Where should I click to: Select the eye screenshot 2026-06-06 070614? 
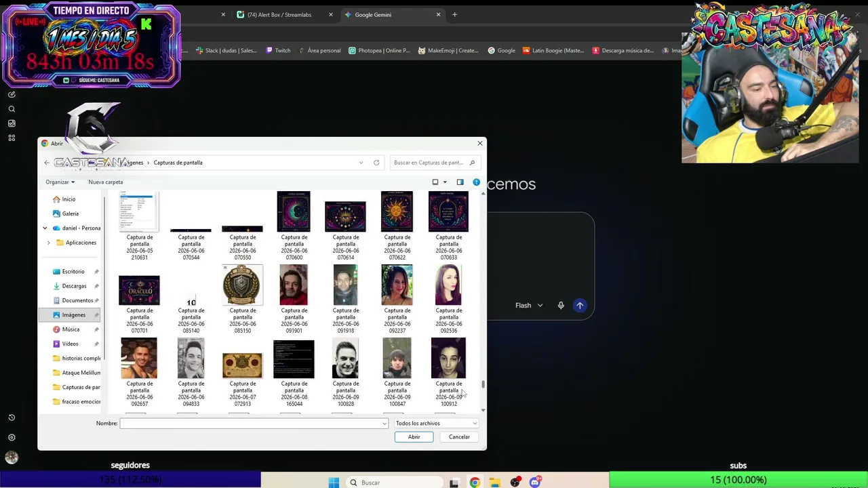click(x=345, y=217)
